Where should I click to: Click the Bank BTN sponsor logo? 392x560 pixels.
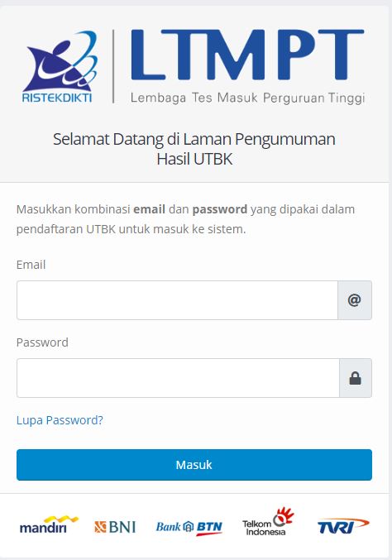point(189,528)
